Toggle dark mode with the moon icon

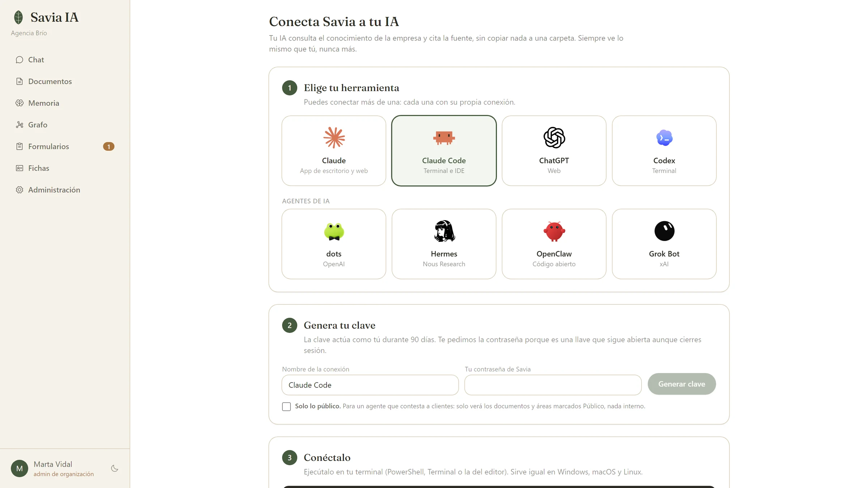tap(115, 468)
